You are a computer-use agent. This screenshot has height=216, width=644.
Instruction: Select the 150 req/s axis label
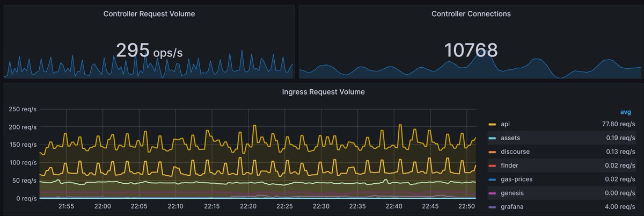[23, 145]
